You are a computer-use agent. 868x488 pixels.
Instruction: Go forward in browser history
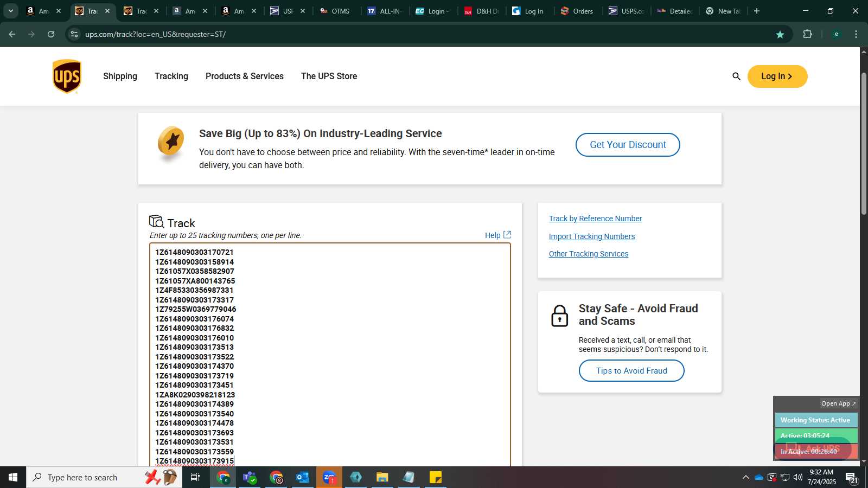[x=31, y=34]
